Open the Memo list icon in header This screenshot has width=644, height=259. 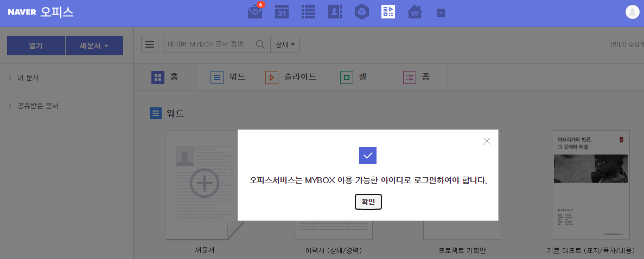[x=309, y=12]
